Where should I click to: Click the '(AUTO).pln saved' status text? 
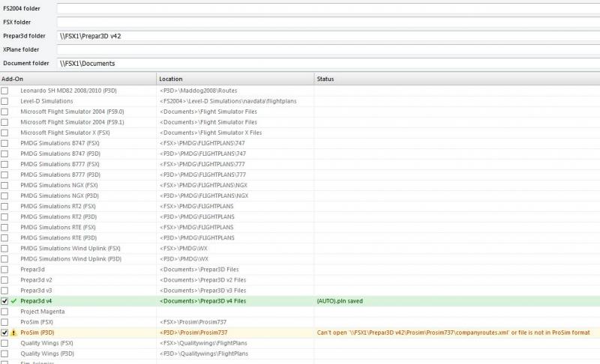pyautogui.click(x=340, y=301)
